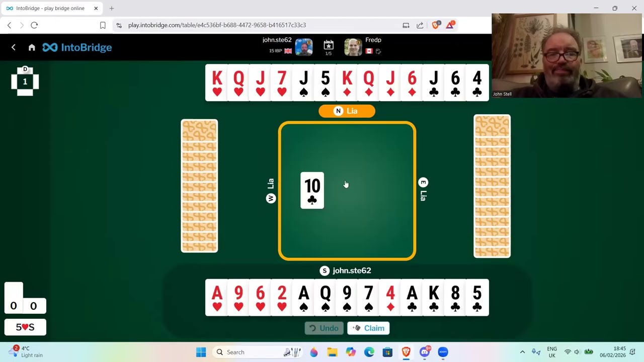Open Brave Rewards triangle icon
The width and height of the screenshot is (644, 362).
450,25
